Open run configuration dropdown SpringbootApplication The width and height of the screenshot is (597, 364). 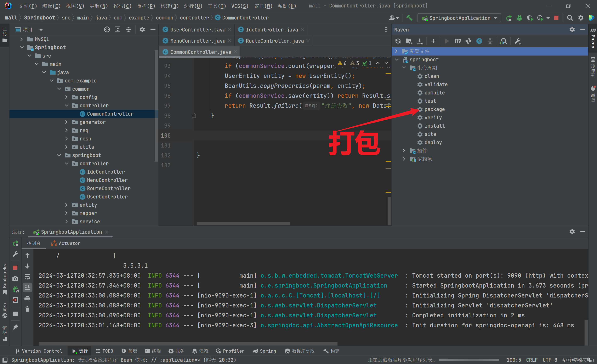click(459, 18)
